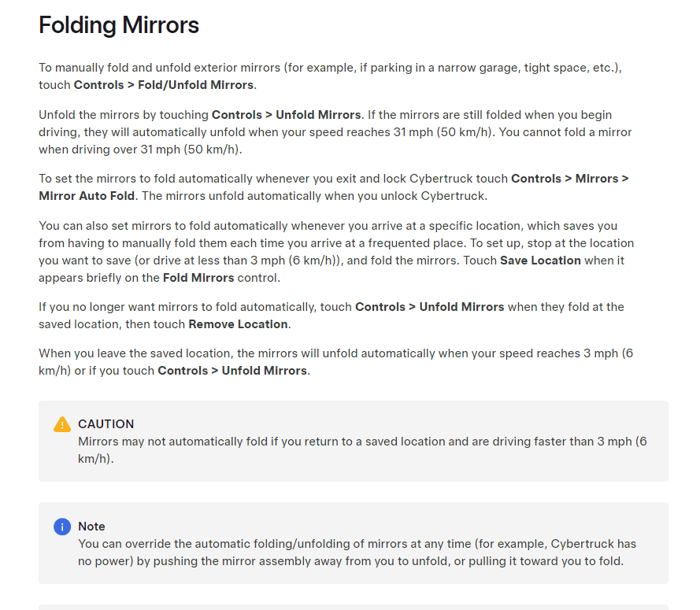Image resolution: width=700 pixels, height=610 pixels.
Task: Click the last Controls > Unfold Mirrors text
Action: [x=232, y=371]
